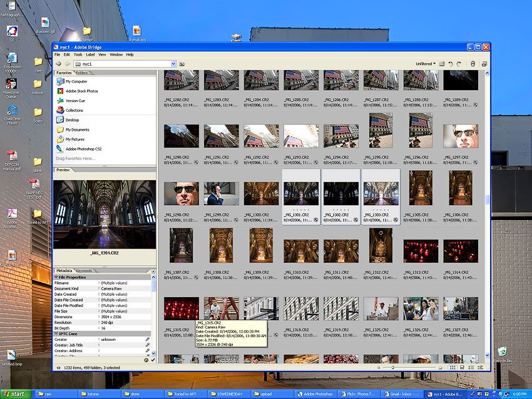
Task: Switch to the Keywords tab
Action: [x=84, y=270]
